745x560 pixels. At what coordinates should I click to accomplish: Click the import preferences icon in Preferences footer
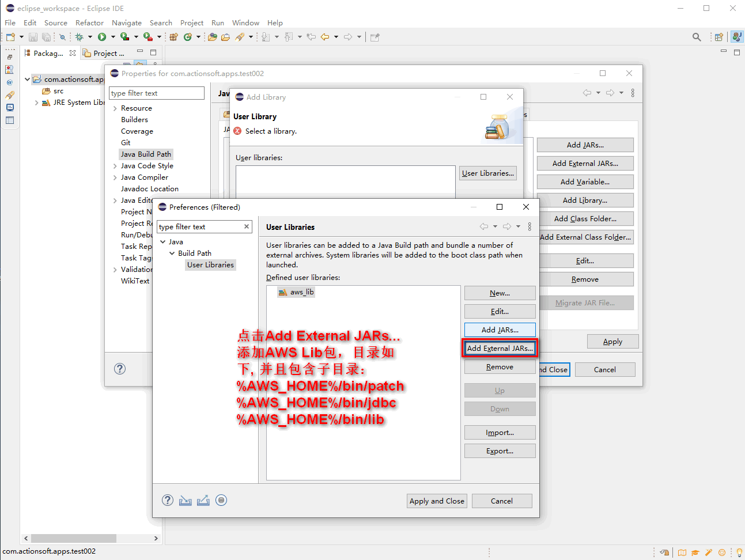pyautogui.click(x=185, y=500)
